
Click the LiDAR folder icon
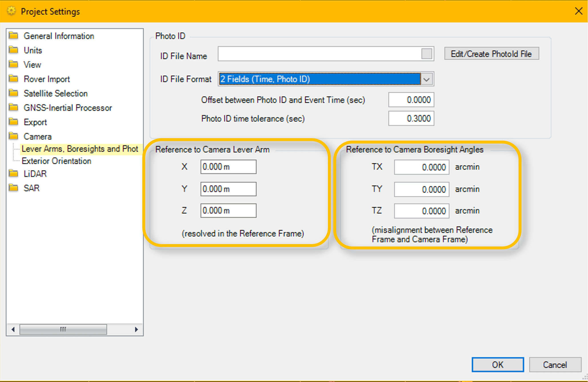[x=13, y=173]
